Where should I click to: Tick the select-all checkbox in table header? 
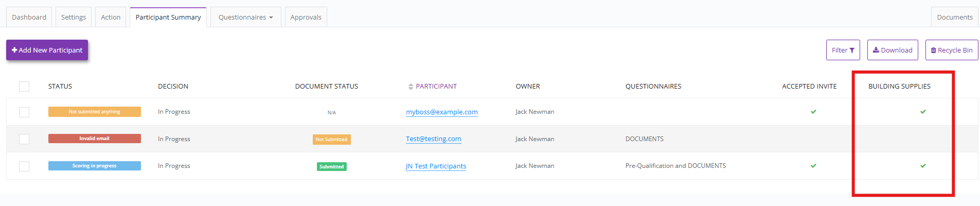point(24,87)
